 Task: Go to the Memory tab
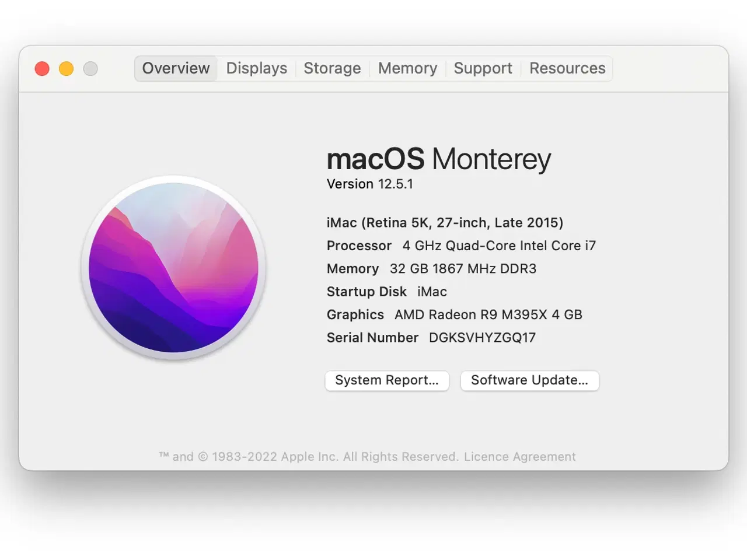click(407, 68)
